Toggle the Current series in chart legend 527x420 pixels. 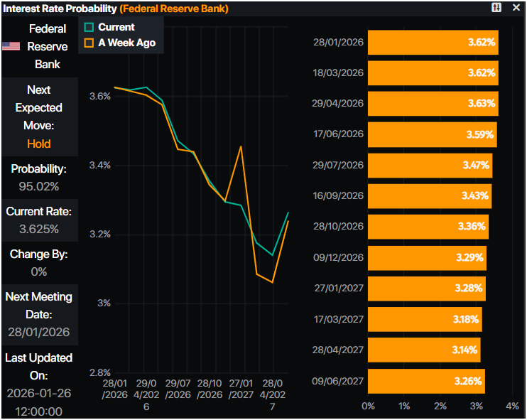(x=116, y=27)
